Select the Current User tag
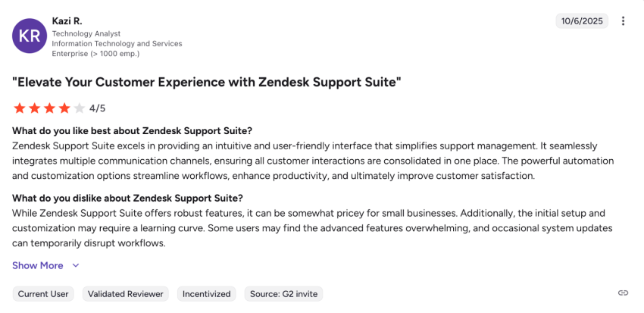The width and height of the screenshot is (644, 313). pyautogui.click(x=43, y=293)
